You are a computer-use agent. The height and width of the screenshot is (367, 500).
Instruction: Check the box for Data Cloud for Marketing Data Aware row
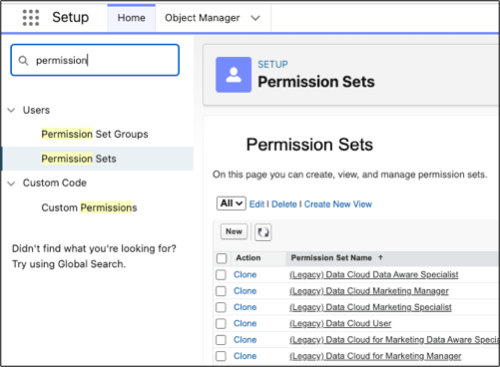point(221,340)
